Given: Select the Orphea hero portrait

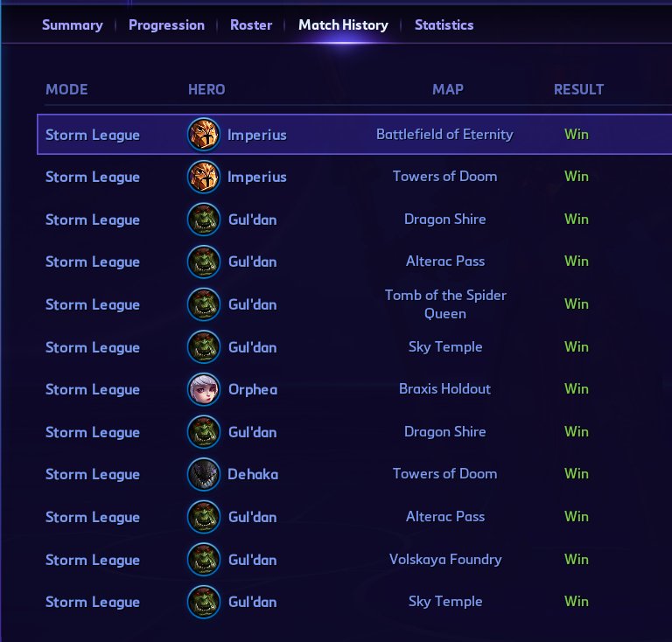Looking at the screenshot, I should 204,389.
